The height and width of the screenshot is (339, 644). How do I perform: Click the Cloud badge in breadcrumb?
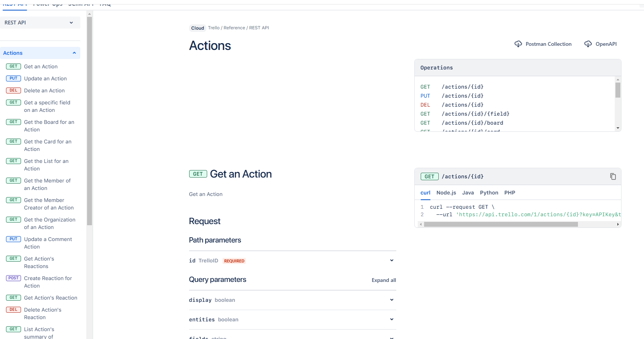click(197, 28)
